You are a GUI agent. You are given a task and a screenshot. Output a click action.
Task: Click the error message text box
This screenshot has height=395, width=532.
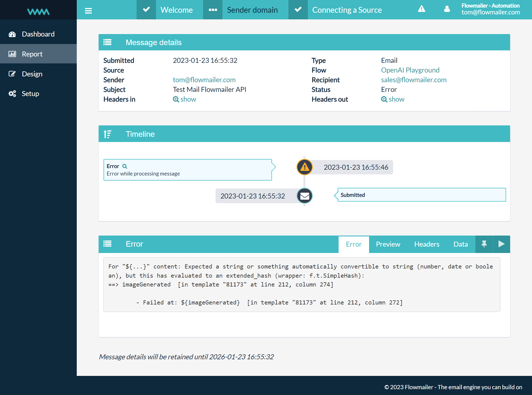(x=302, y=285)
